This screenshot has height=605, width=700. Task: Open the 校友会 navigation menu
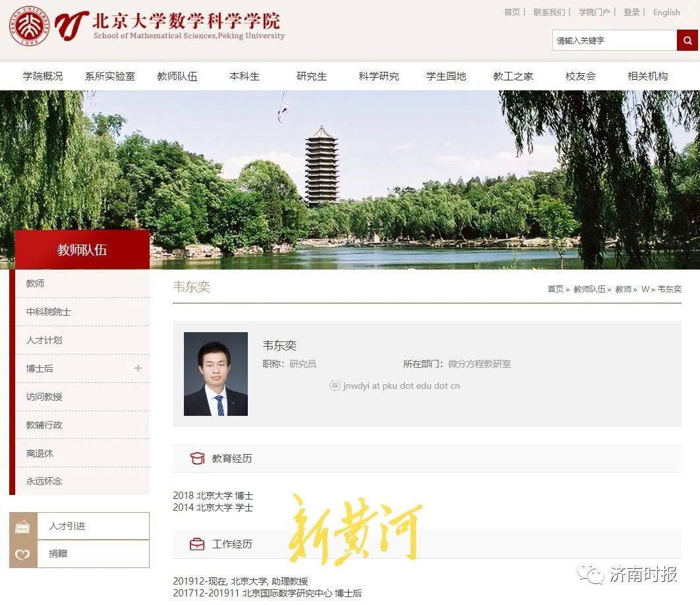(x=581, y=76)
